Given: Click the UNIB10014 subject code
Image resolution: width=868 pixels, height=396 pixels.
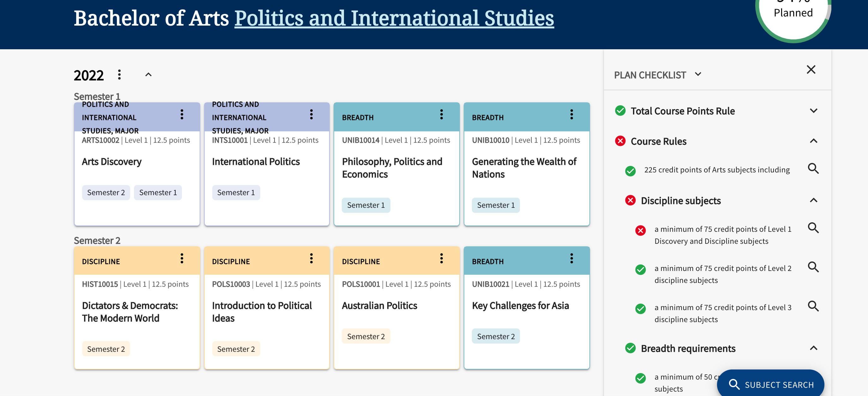Looking at the screenshot, I should click(360, 140).
